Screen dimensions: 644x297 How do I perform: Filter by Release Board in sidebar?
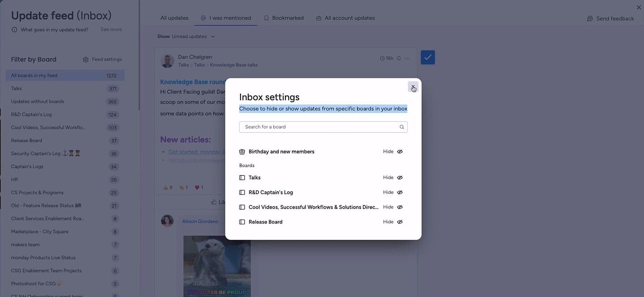point(65,140)
